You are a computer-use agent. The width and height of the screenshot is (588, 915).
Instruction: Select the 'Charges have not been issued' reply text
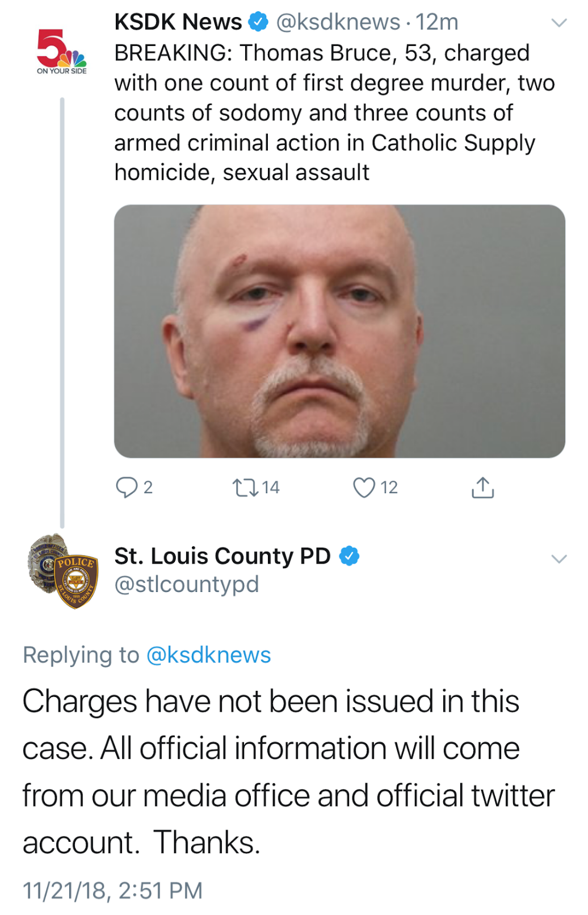[x=288, y=771]
